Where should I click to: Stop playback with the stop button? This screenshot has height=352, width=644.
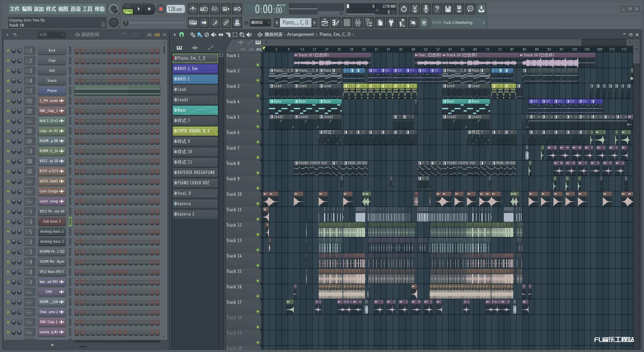click(x=149, y=9)
